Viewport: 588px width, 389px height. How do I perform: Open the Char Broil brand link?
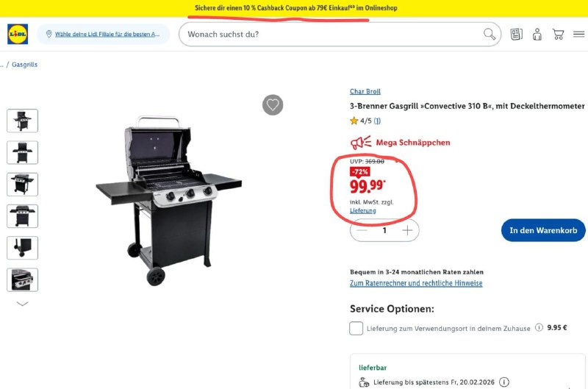365,91
